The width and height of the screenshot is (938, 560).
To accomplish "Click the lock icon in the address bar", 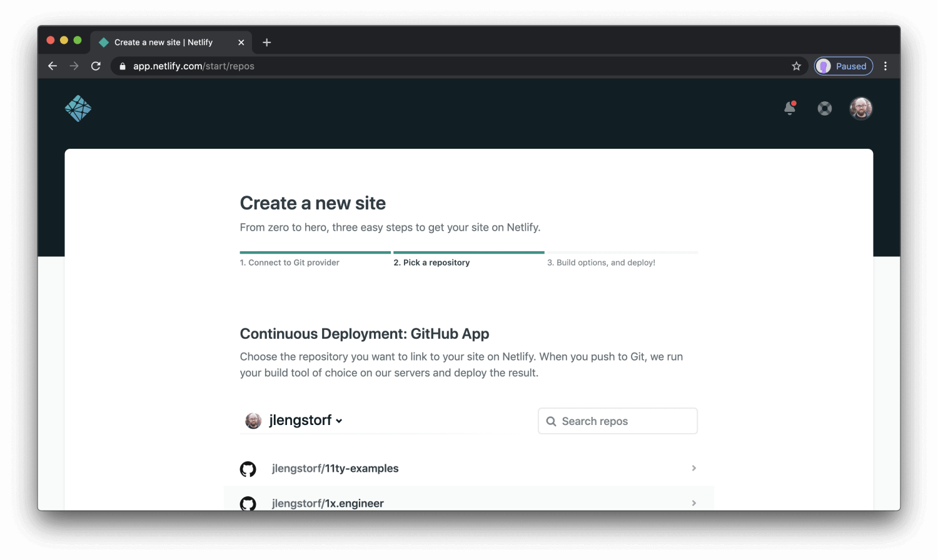I will point(121,66).
